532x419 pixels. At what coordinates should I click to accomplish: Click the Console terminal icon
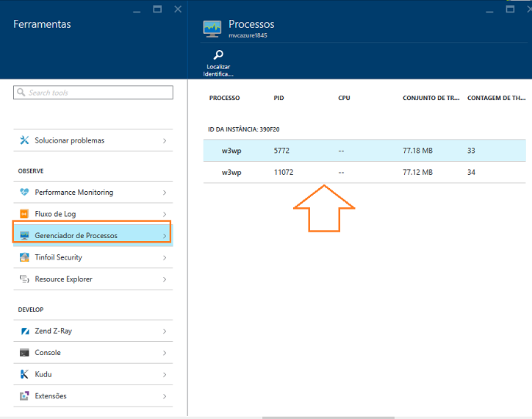24,353
